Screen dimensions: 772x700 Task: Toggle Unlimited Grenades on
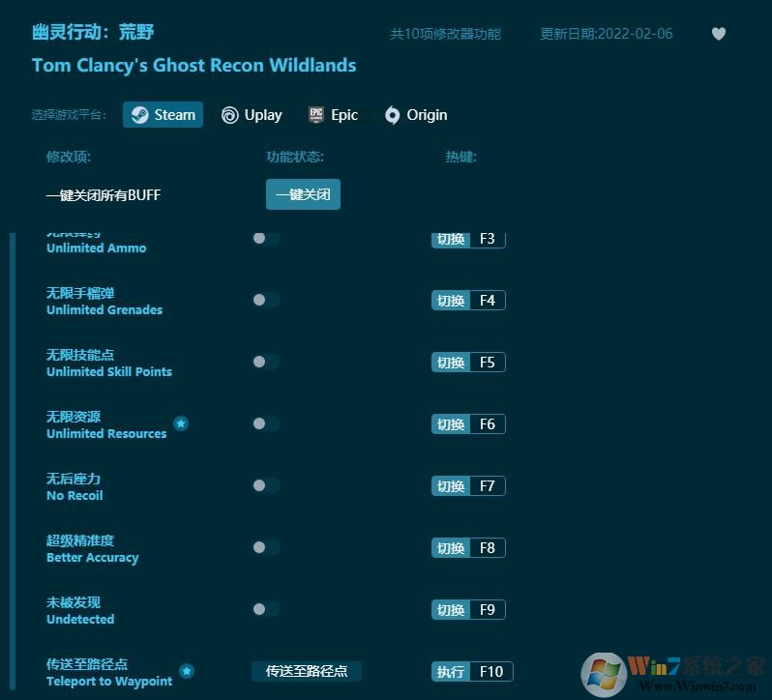click(x=266, y=300)
